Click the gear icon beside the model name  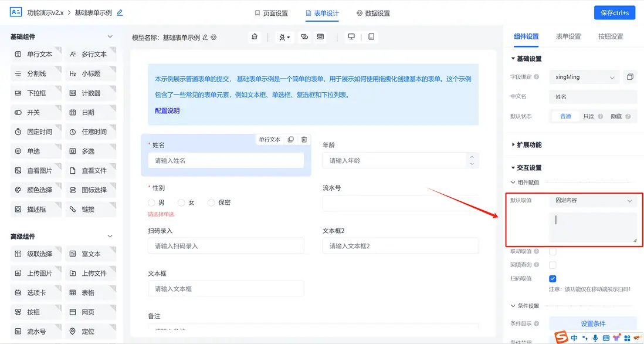tap(214, 37)
